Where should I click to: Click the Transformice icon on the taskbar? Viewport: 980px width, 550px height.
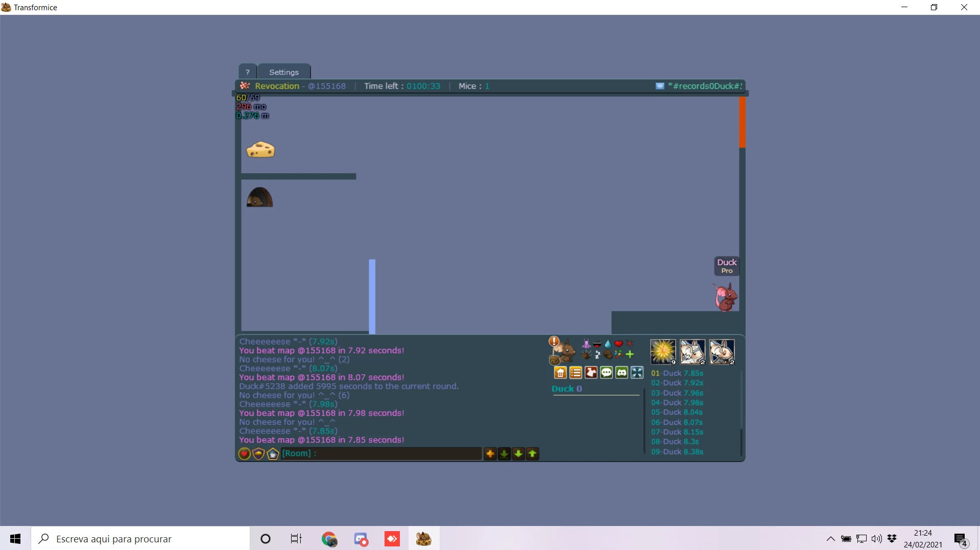(423, 539)
